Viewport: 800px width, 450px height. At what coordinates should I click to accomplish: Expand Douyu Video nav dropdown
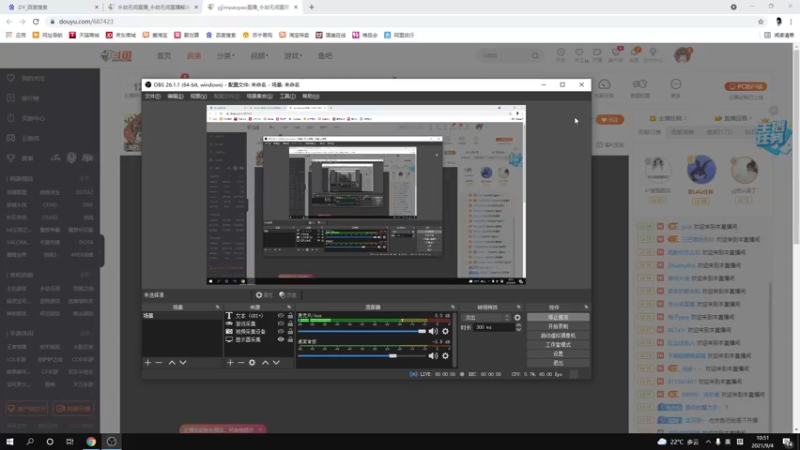[x=259, y=56]
